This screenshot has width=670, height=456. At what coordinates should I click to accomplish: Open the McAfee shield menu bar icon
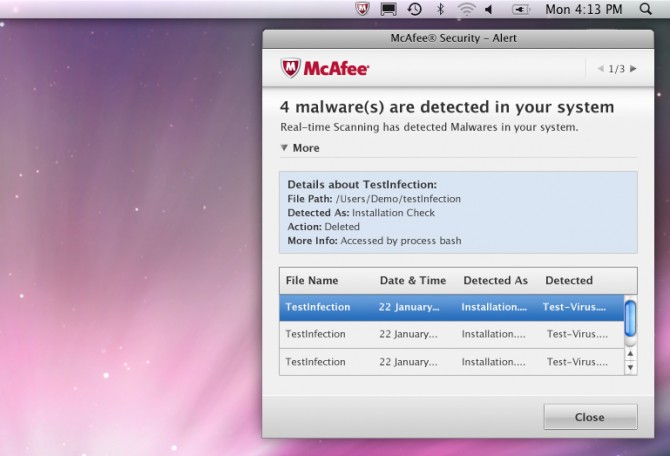click(x=362, y=9)
